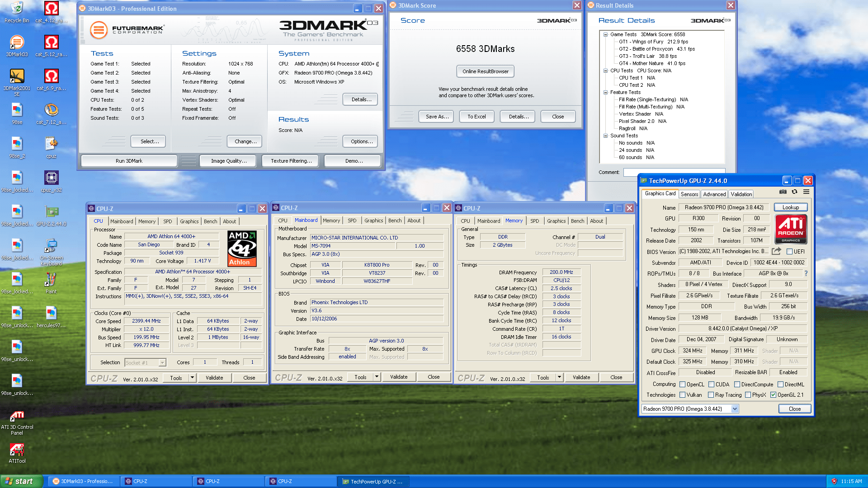The image size is (868, 488).
Task: Click the Run 3DMark button
Action: [x=129, y=161]
